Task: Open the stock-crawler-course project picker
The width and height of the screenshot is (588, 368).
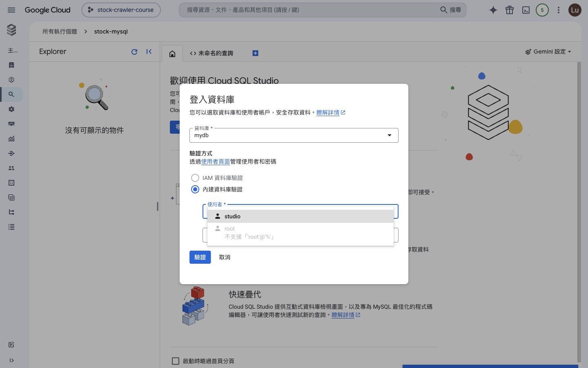Action: pos(121,10)
